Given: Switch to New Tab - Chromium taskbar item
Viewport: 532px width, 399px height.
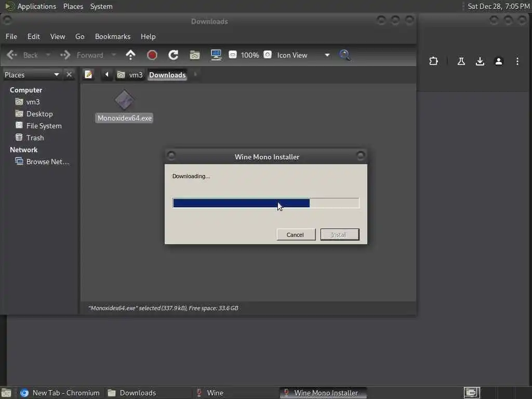Looking at the screenshot, I should pyautogui.click(x=60, y=393).
